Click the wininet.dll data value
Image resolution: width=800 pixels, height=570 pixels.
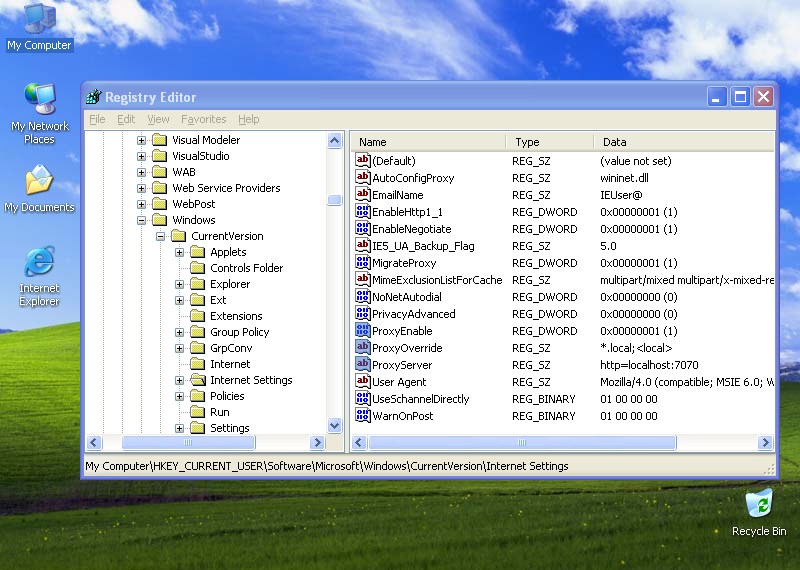point(624,178)
